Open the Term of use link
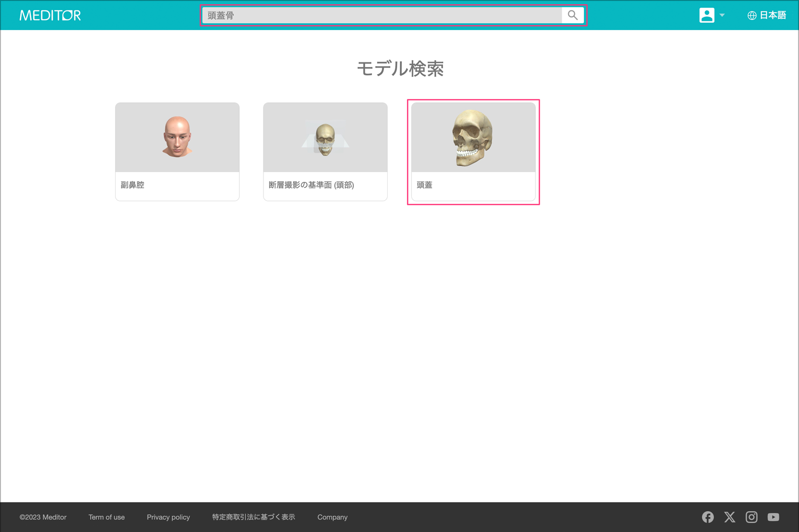The width and height of the screenshot is (799, 532). pyautogui.click(x=107, y=517)
